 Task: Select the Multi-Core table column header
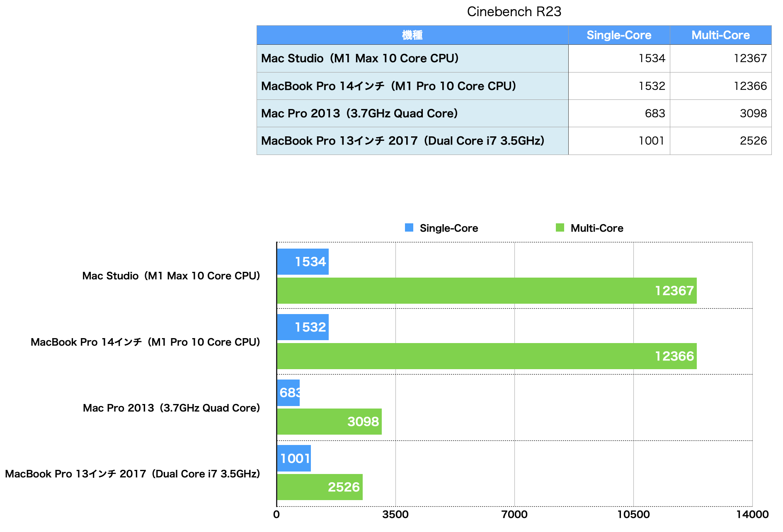click(x=720, y=35)
